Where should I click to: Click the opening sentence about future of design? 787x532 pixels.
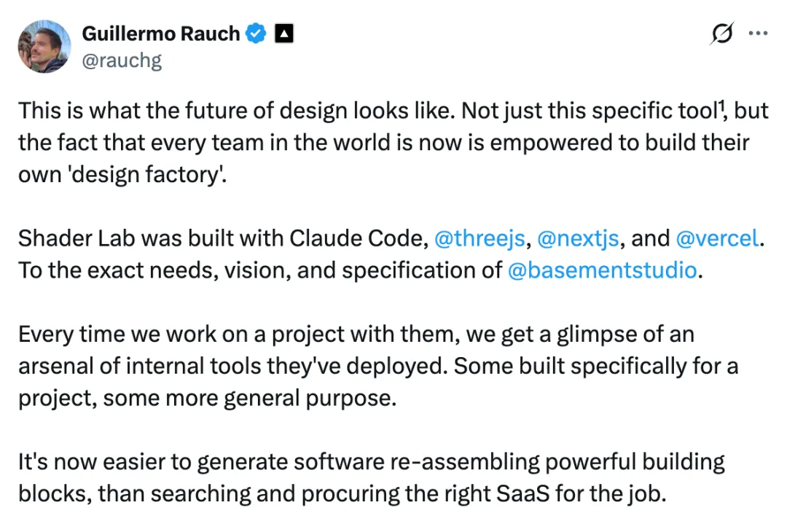pyautogui.click(x=237, y=111)
